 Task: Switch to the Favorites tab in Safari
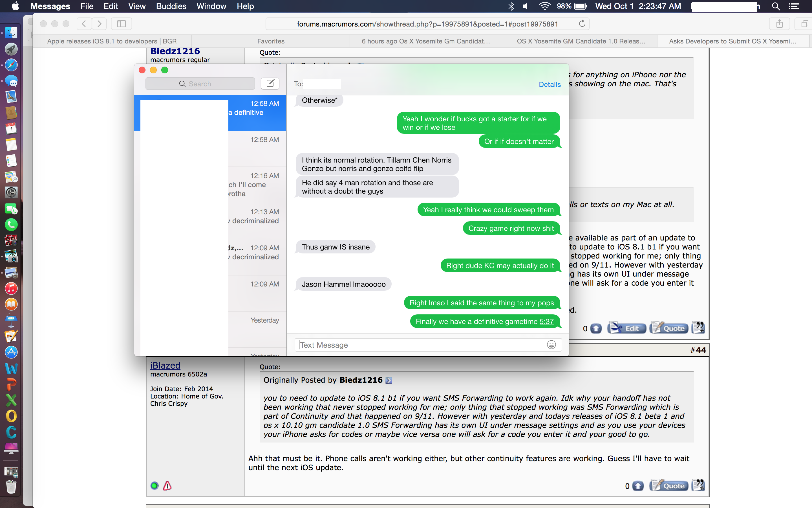click(x=271, y=41)
